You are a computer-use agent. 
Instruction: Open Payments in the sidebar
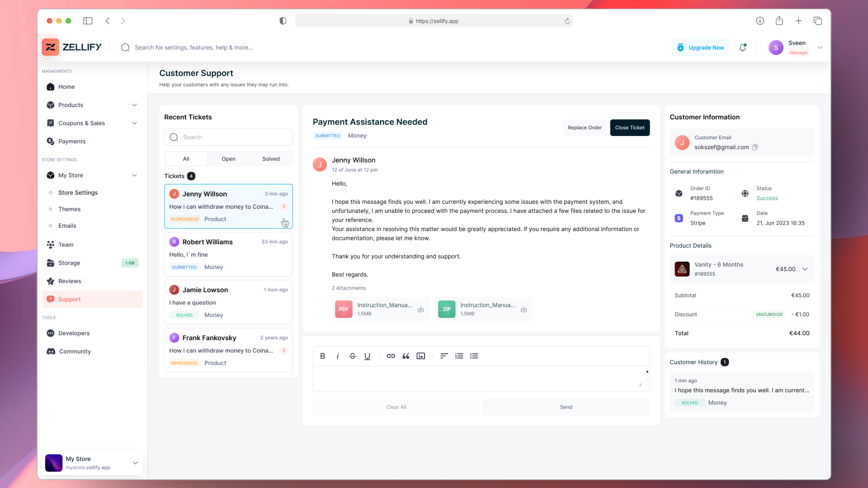(x=92, y=141)
